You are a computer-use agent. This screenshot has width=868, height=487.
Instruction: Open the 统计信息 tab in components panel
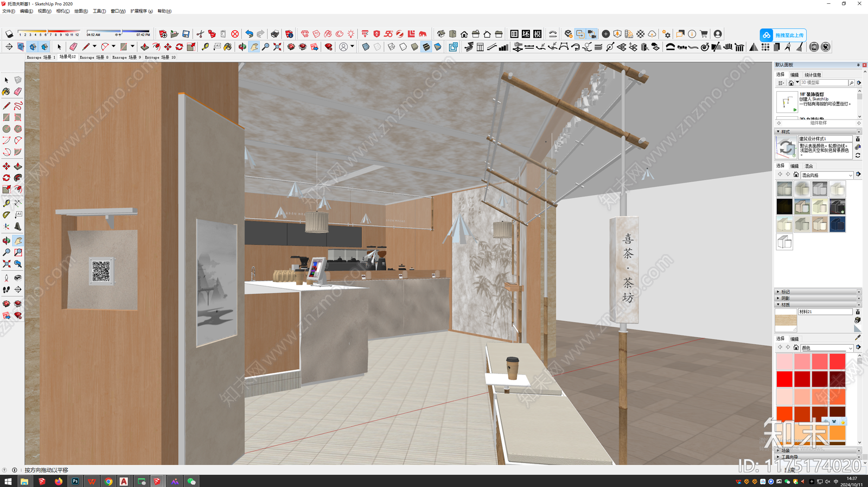[x=813, y=75]
